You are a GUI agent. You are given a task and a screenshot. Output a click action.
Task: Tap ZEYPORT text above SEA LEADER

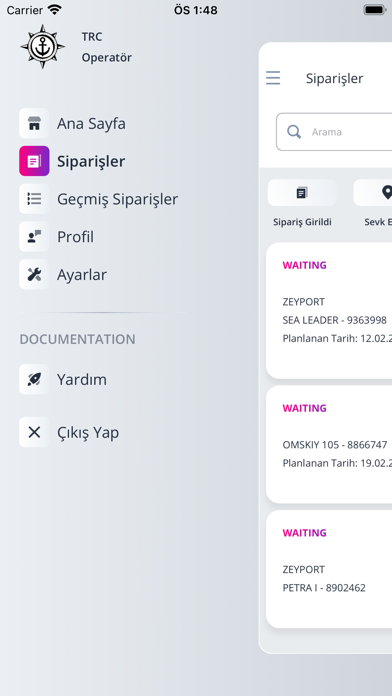pyautogui.click(x=304, y=302)
